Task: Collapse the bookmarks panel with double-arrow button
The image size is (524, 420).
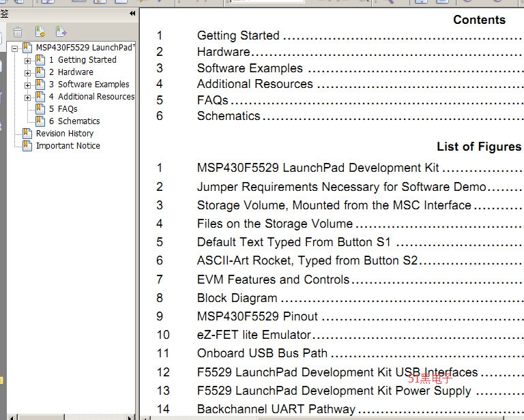Action: (x=132, y=14)
